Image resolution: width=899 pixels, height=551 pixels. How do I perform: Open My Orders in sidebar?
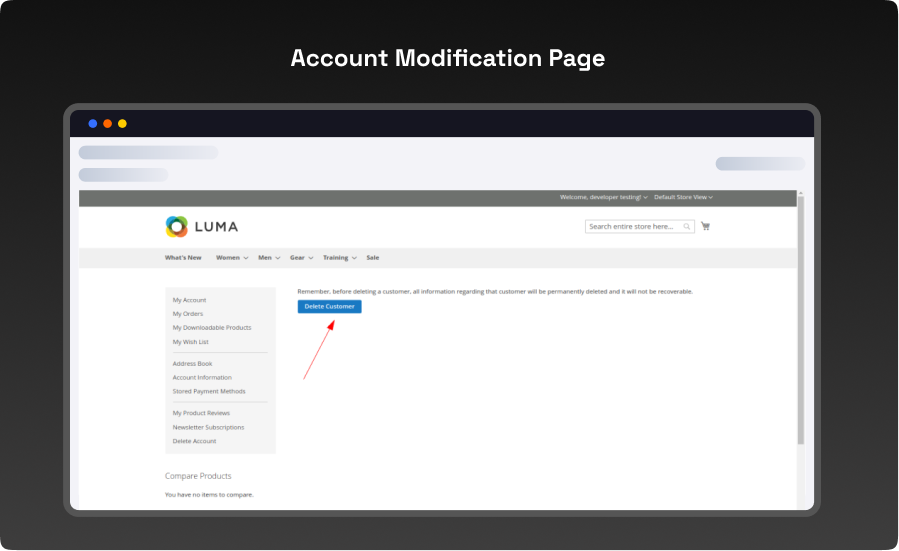tap(187, 314)
